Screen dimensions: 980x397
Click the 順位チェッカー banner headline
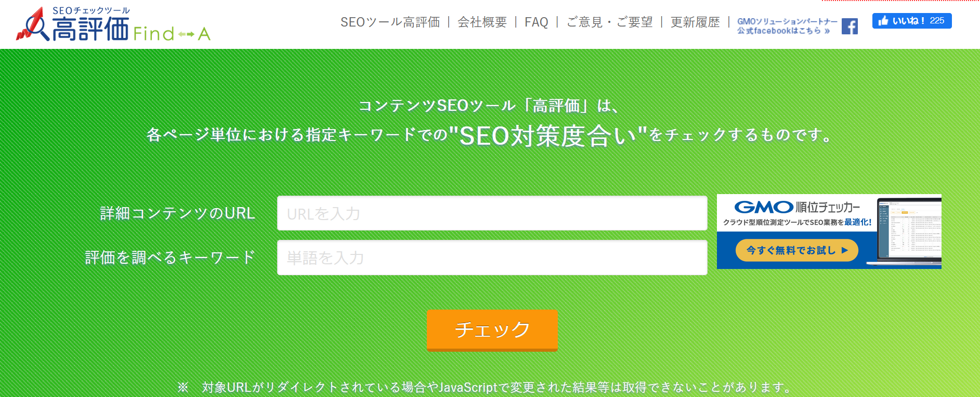pos(828,207)
